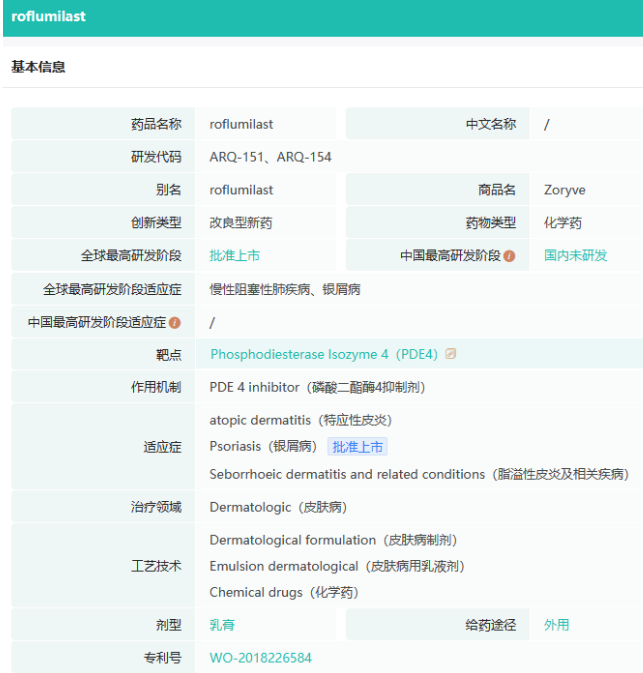
Task: Click the 全球最高研发阶段适应症 label
Action: coord(112,289)
